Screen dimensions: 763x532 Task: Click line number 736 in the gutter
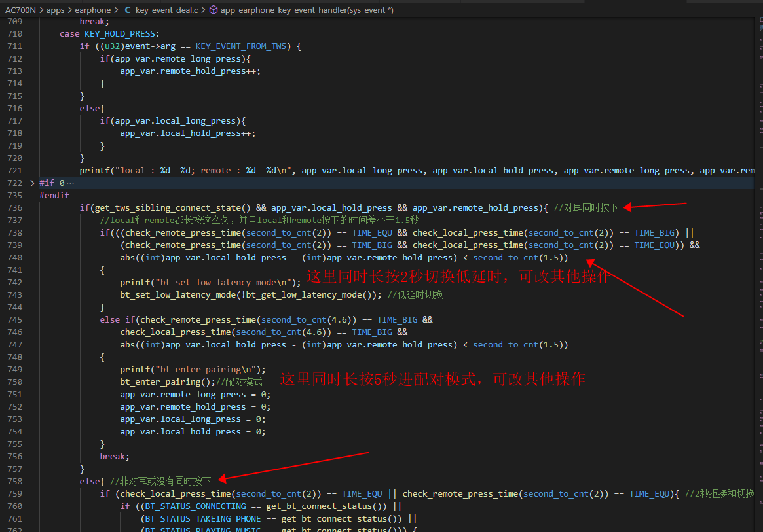pyautogui.click(x=14, y=207)
